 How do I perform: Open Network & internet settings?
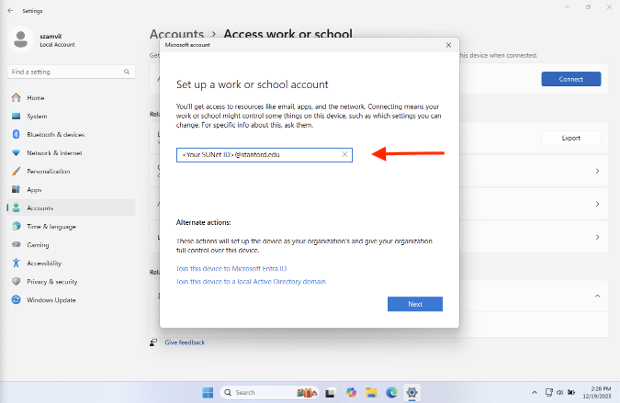(x=71, y=153)
